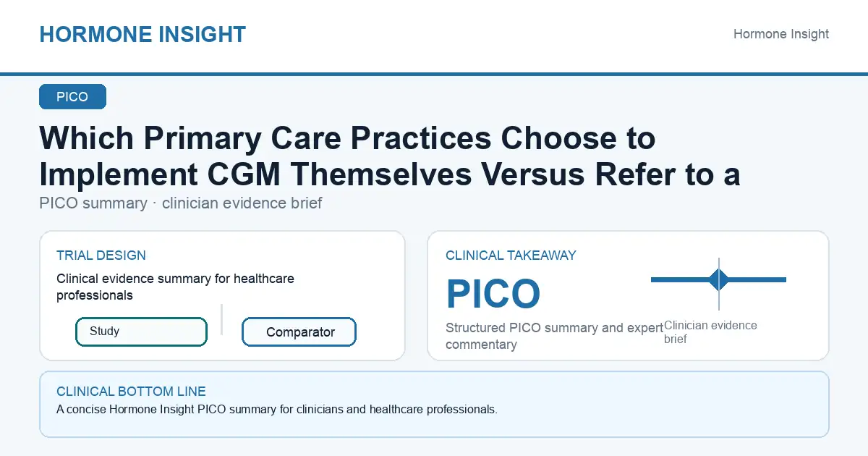Select the Comparator pill button
This screenshot has width=868, height=456.
(x=299, y=332)
